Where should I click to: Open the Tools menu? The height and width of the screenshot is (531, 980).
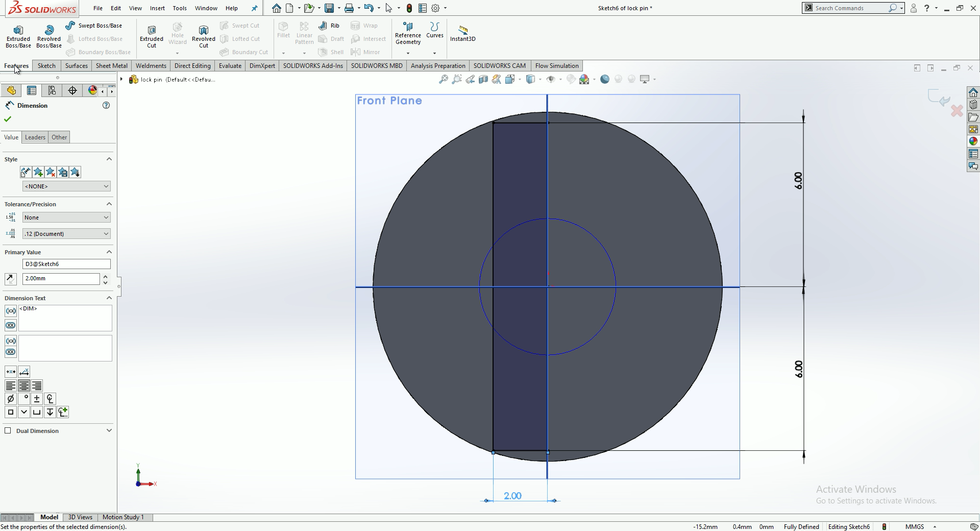[180, 8]
